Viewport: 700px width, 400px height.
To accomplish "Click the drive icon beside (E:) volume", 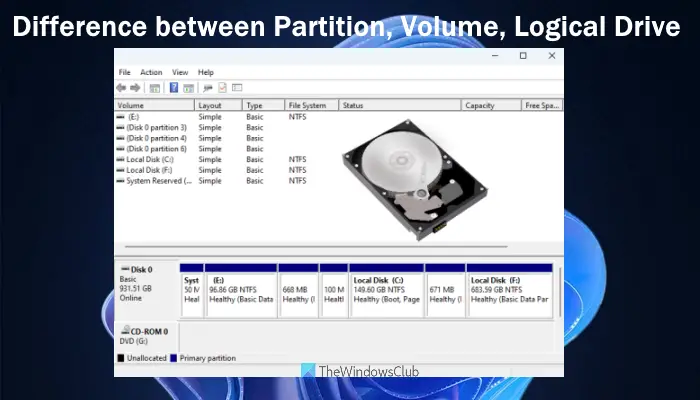I will (x=120, y=117).
